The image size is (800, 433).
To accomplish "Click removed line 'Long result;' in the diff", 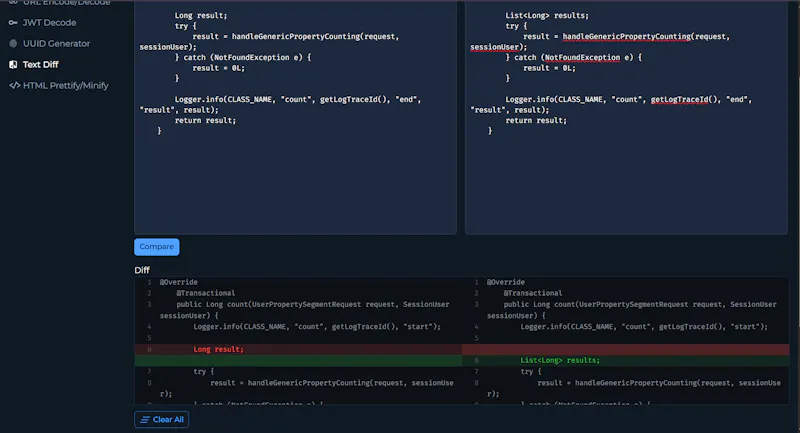I will 218,349.
